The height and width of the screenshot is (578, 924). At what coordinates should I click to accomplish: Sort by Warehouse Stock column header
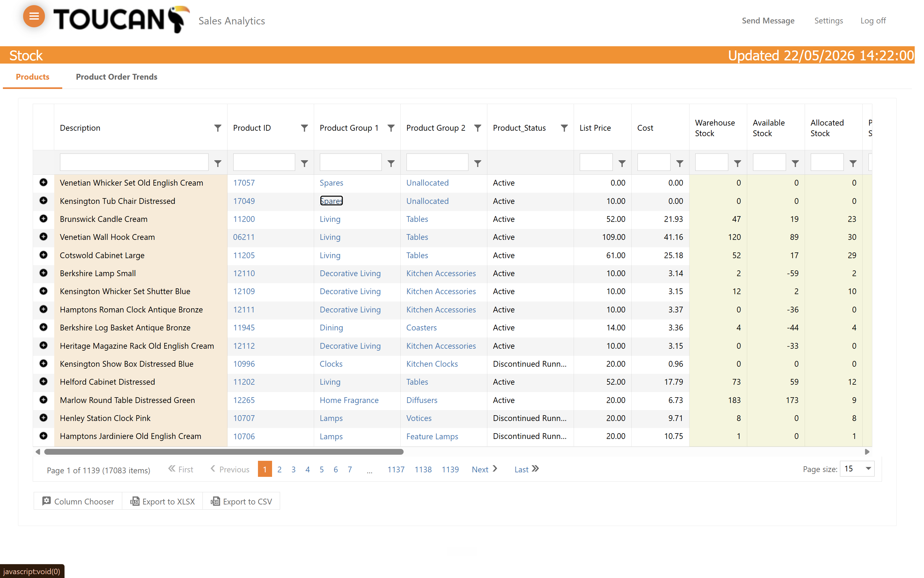(x=715, y=128)
